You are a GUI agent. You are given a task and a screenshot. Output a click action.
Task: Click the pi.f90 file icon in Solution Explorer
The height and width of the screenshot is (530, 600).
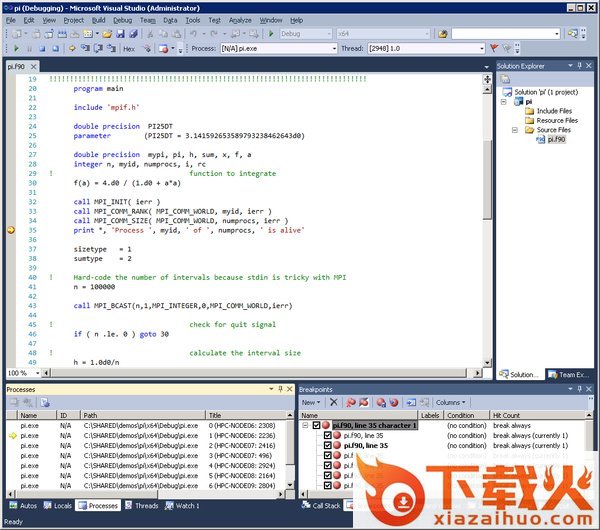541,139
